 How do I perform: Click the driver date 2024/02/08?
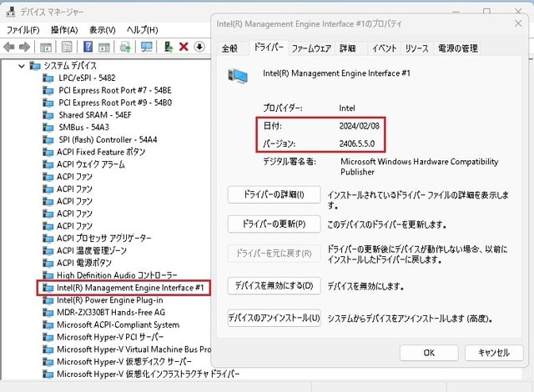coord(359,126)
